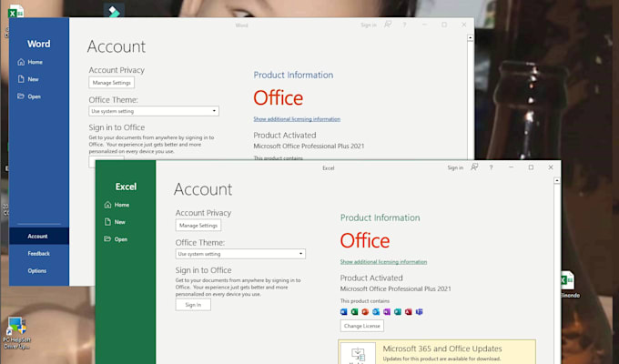
Task: Select the teal pen app icon on the desktop
Action: click(x=114, y=11)
